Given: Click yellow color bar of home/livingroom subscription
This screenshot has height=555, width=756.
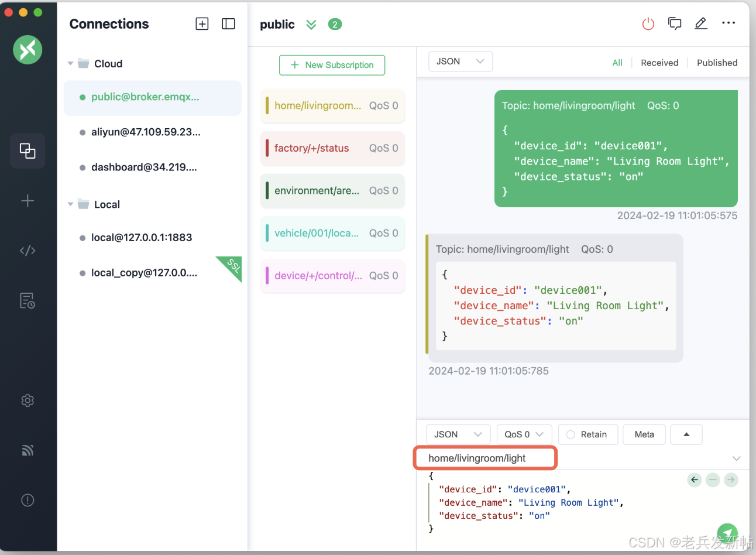Looking at the screenshot, I should click(x=267, y=105).
